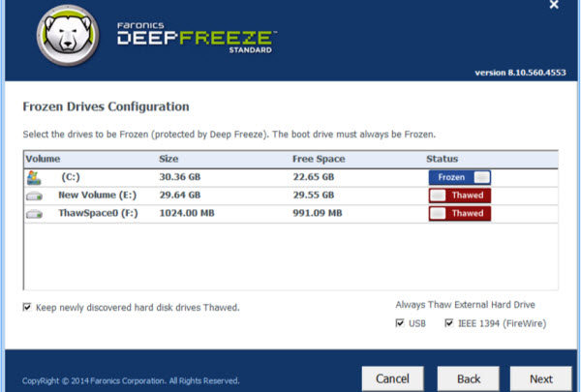Click the Status column header

(x=443, y=159)
